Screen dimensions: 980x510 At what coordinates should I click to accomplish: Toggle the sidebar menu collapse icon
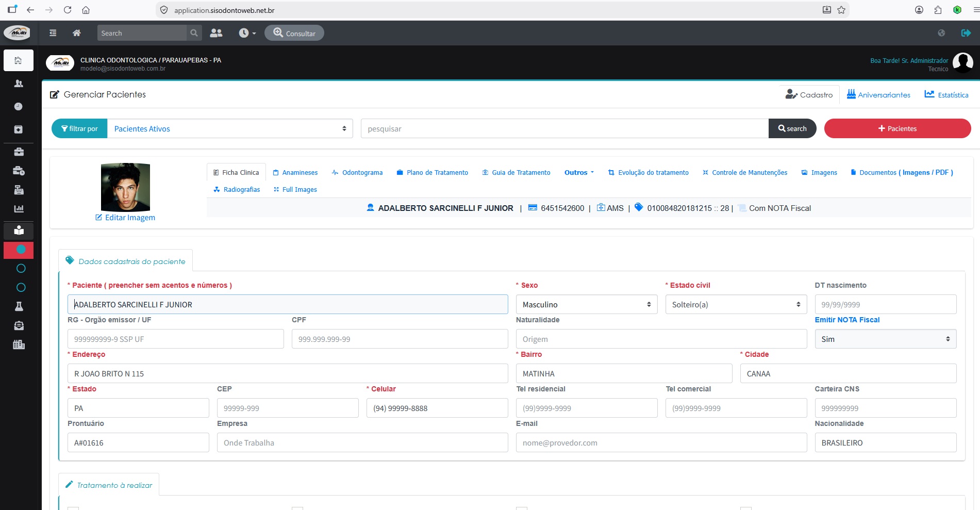coord(53,33)
